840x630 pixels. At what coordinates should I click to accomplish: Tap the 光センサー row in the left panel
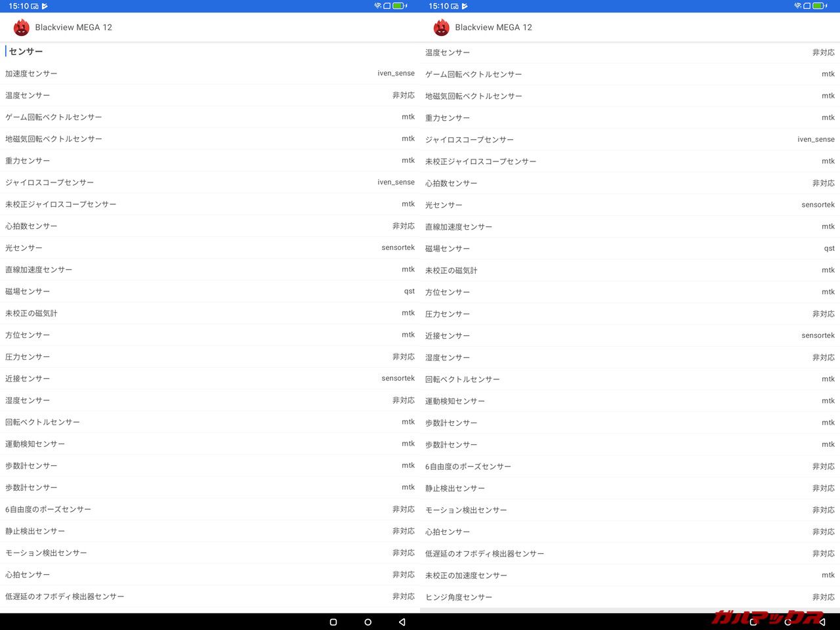click(210, 248)
